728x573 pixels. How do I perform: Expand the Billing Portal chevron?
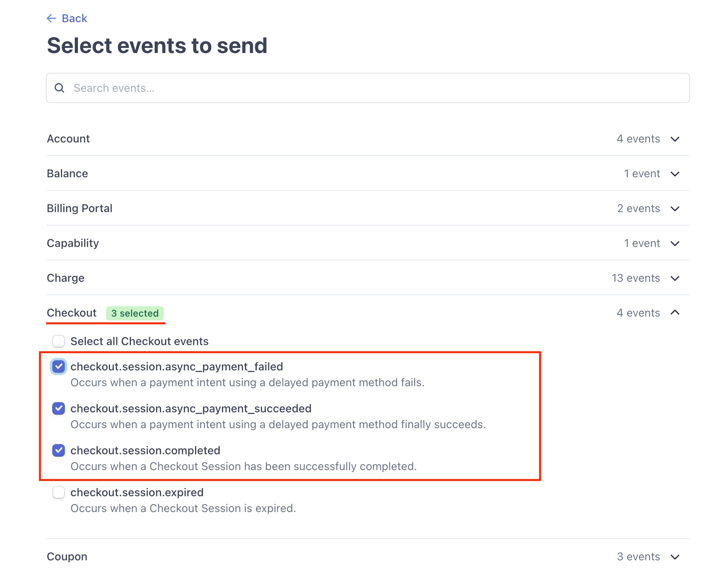click(675, 209)
